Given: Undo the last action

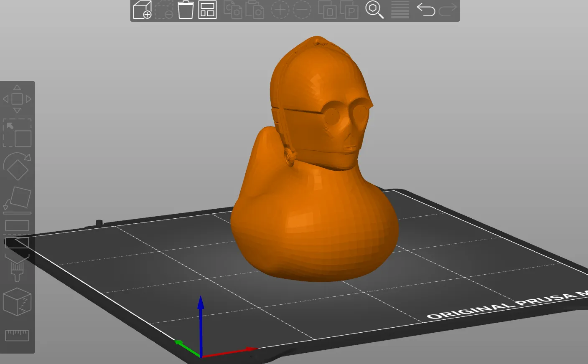Looking at the screenshot, I should [426, 10].
